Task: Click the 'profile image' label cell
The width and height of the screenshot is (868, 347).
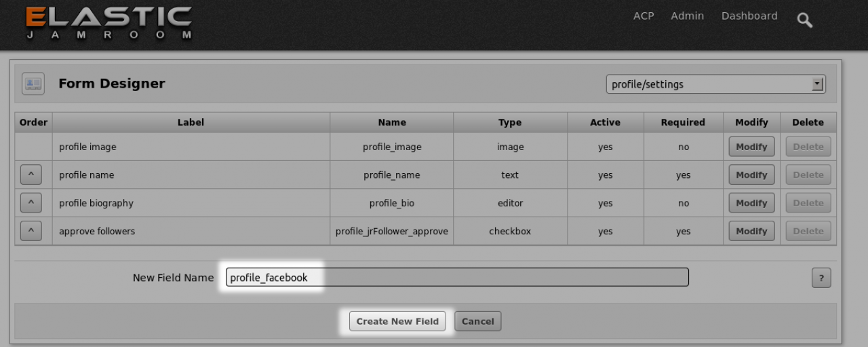Action: coord(191,147)
